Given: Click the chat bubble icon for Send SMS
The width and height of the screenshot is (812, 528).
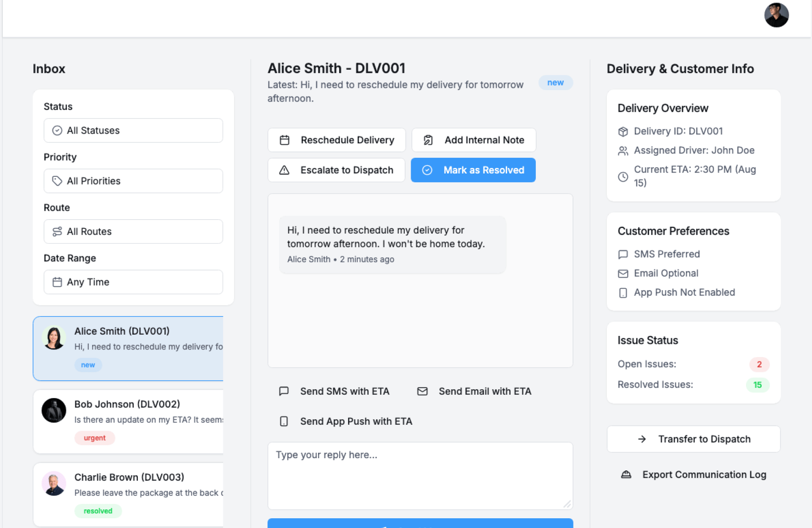Looking at the screenshot, I should tap(284, 391).
